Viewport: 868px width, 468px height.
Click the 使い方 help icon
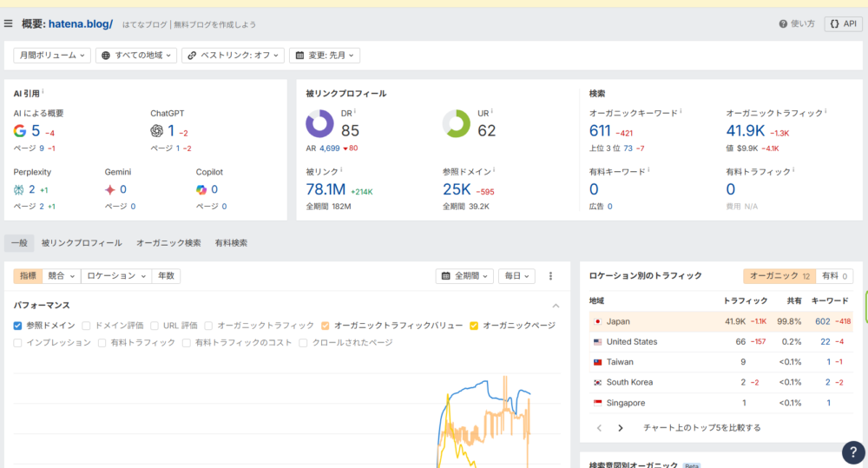coord(783,24)
